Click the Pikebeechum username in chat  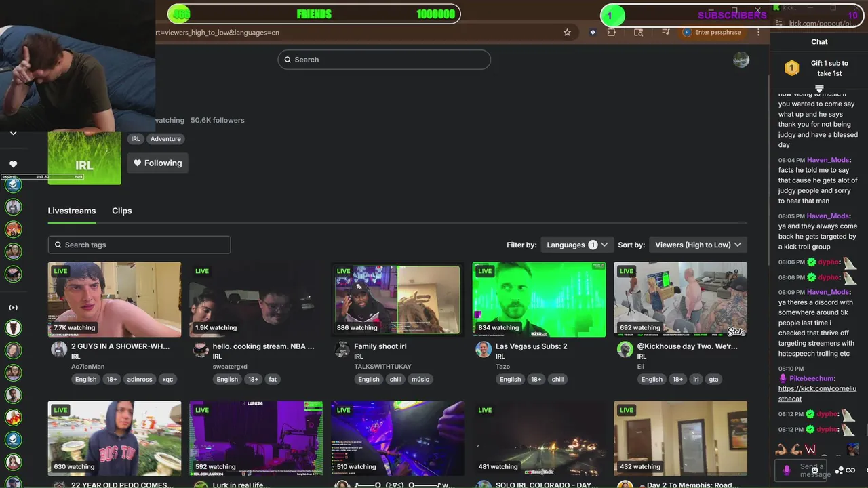[x=812, y=379]
